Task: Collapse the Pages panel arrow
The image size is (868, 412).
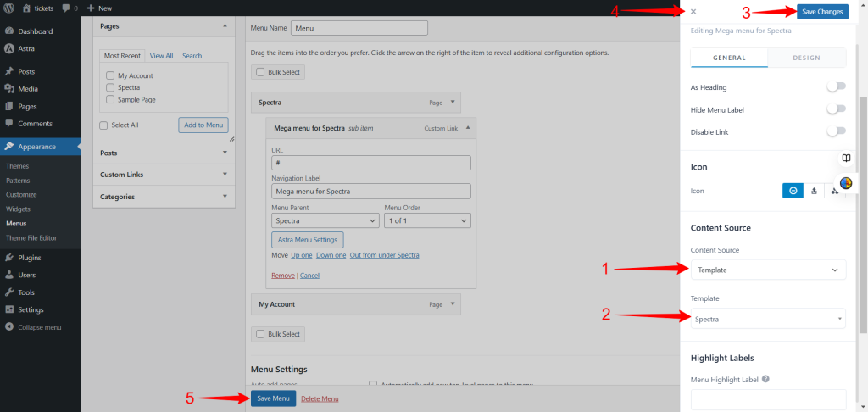Action: tap(225, 26)
